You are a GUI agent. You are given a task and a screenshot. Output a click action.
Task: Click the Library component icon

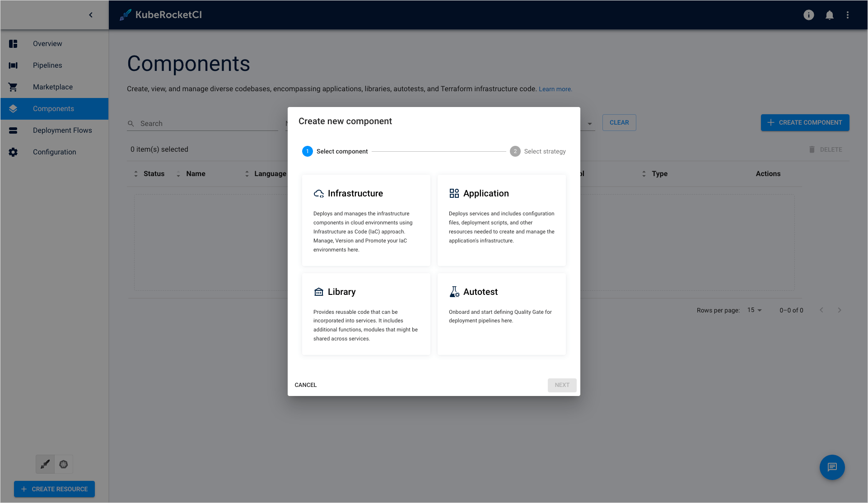coord(318,292)
